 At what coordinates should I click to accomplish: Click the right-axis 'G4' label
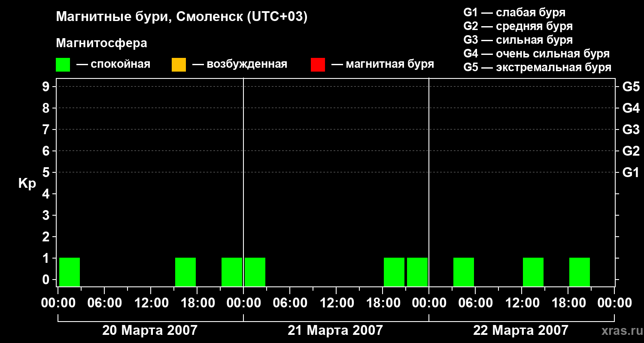[631, 108]
